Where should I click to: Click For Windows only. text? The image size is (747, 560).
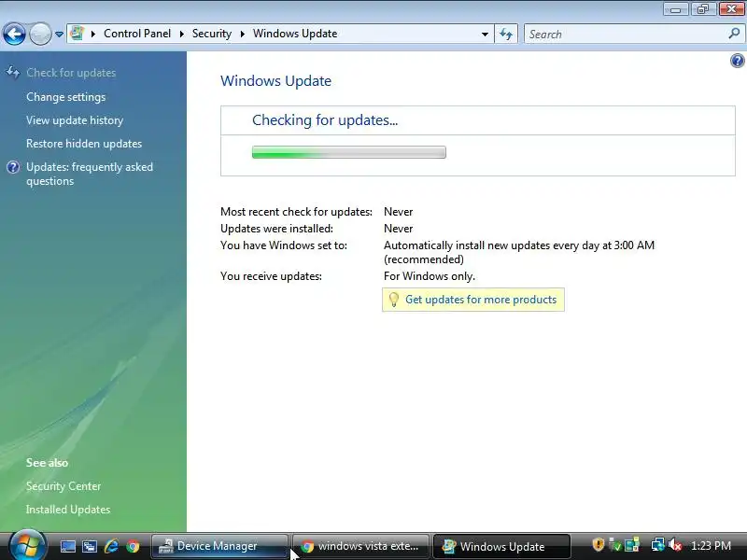tap(430, 276)
